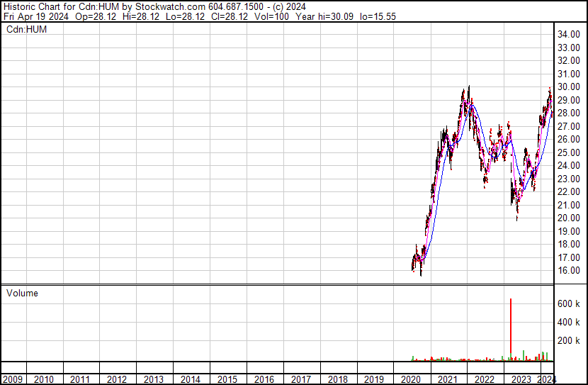Select the 16.00 price axis label
Screen dimensions: 588x385
[x=569, y=271]
